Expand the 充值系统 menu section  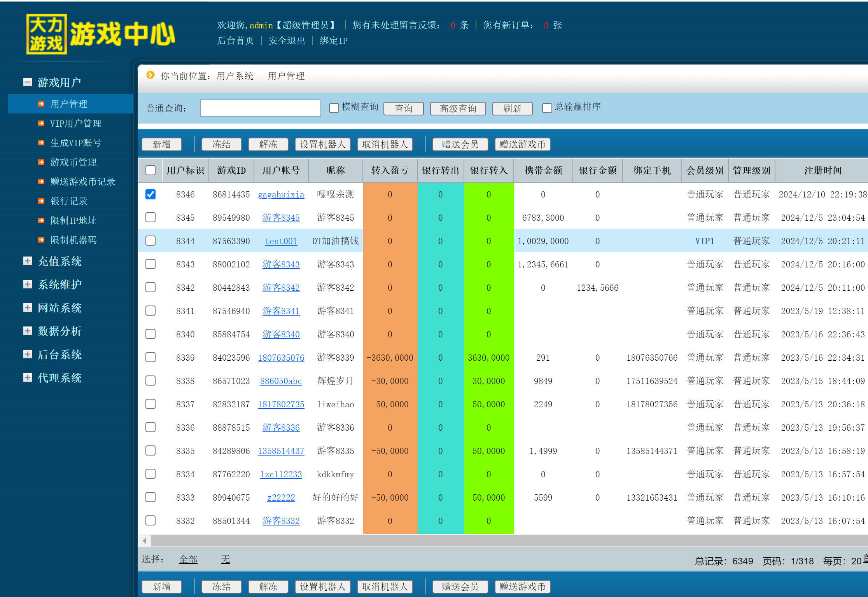click(28, 261)
